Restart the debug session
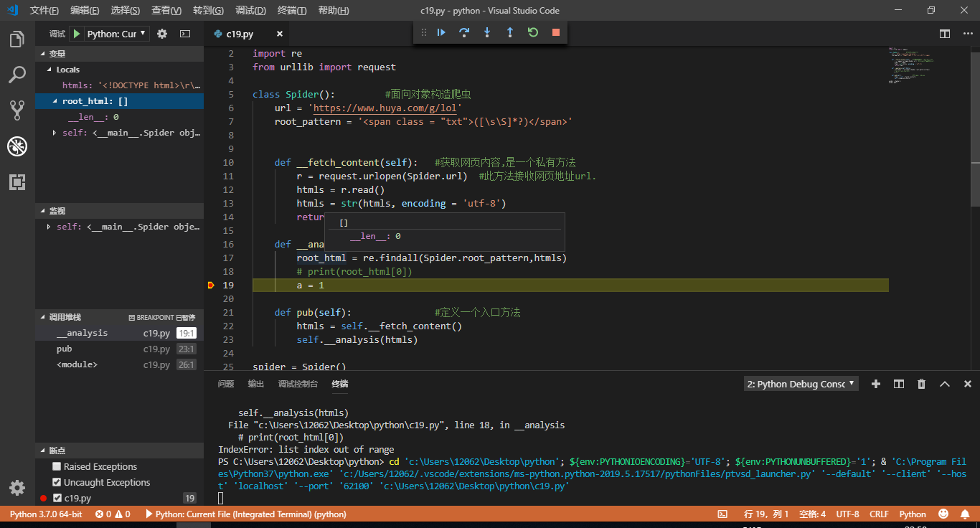 point(533,32)
